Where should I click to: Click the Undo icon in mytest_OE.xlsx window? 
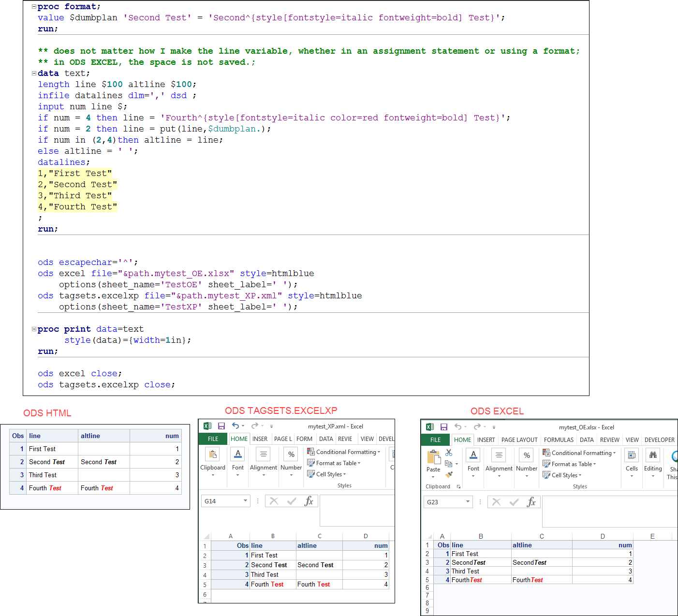(x=458, y=427)
